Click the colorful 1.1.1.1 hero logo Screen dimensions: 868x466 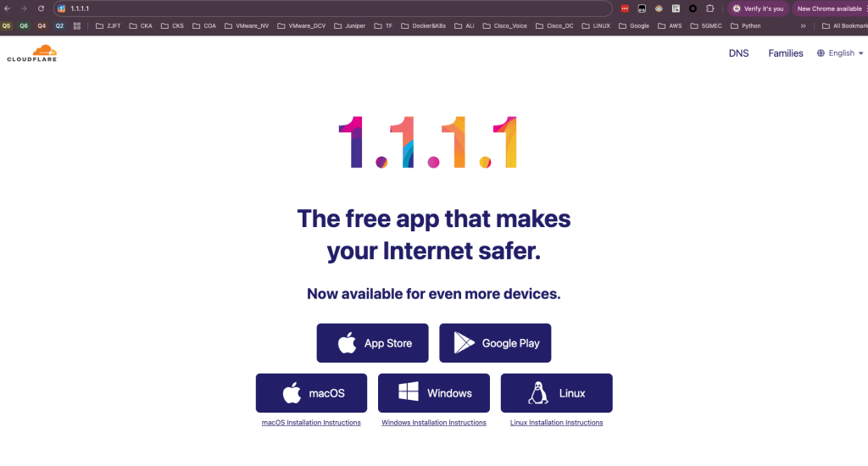tap(428, 142)
